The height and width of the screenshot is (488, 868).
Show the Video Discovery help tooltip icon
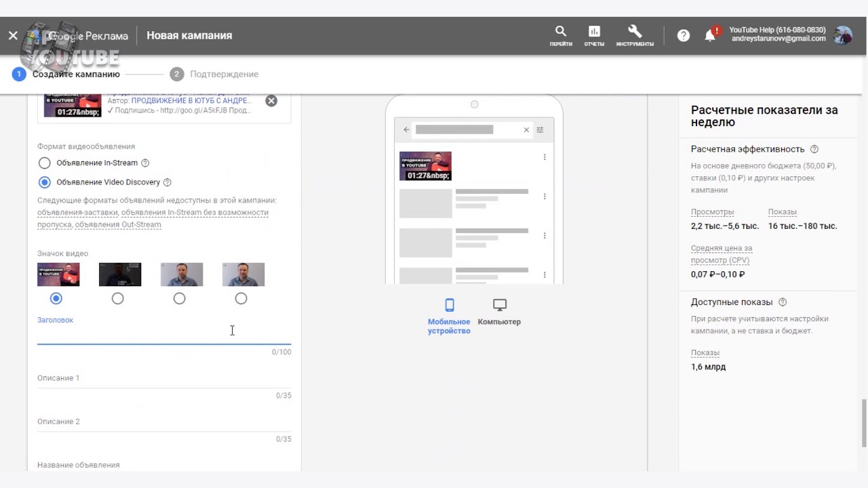[x=167, y=182]
